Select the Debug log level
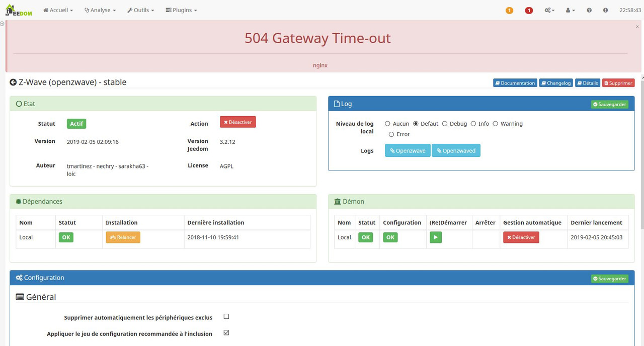This screenshot has height=346, width=644. (445, 124)
